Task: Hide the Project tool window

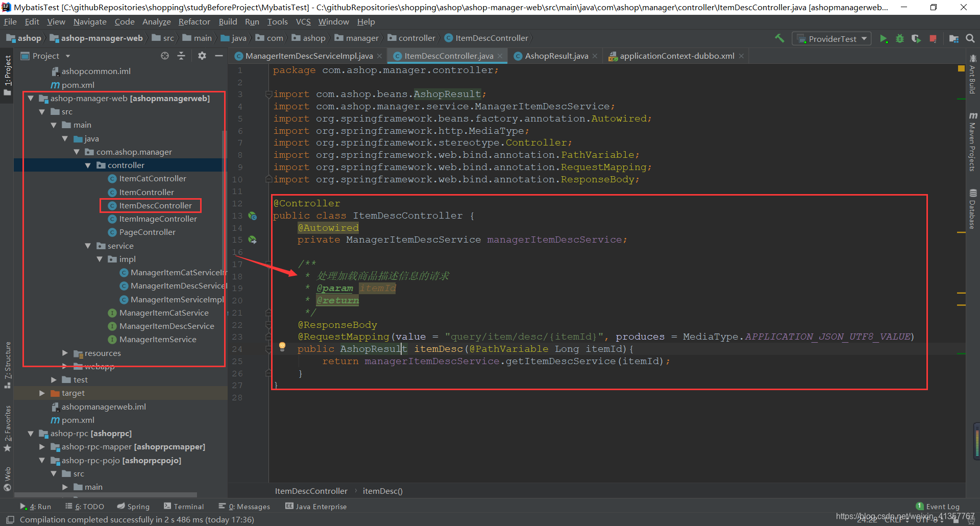Action: tap(219, 56)
